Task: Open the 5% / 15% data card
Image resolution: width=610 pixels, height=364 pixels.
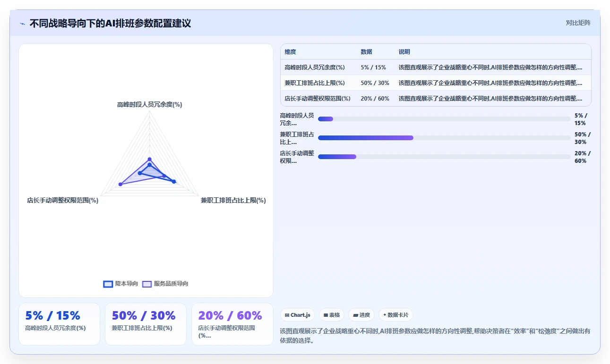Action: pos(59,324)
